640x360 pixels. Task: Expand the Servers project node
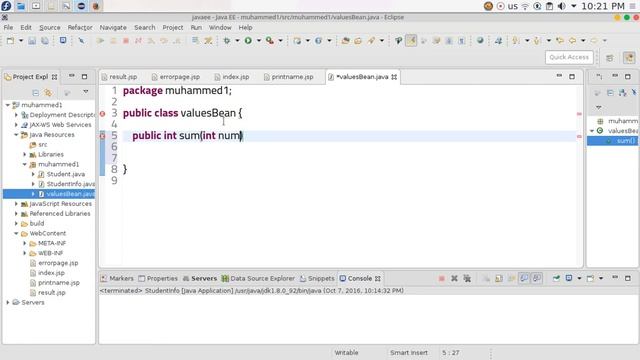(x=7, y=302)
